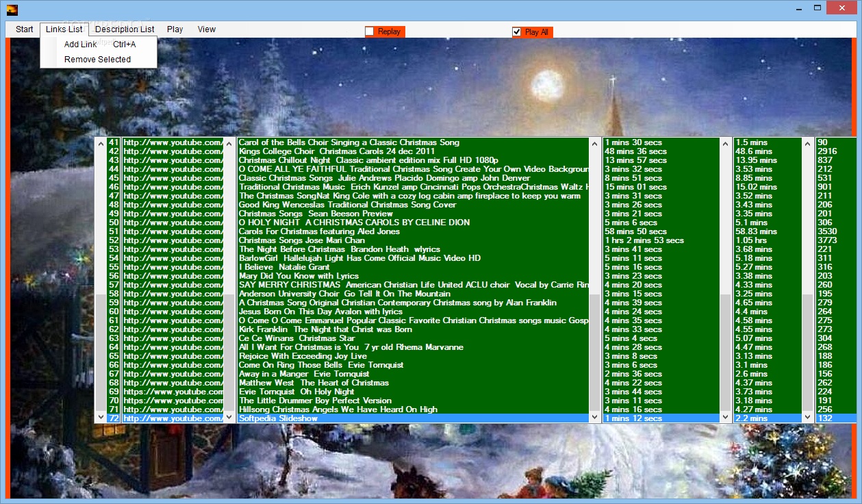
Task: Click the application icon in title bar
Action: (x=12, y=10)
